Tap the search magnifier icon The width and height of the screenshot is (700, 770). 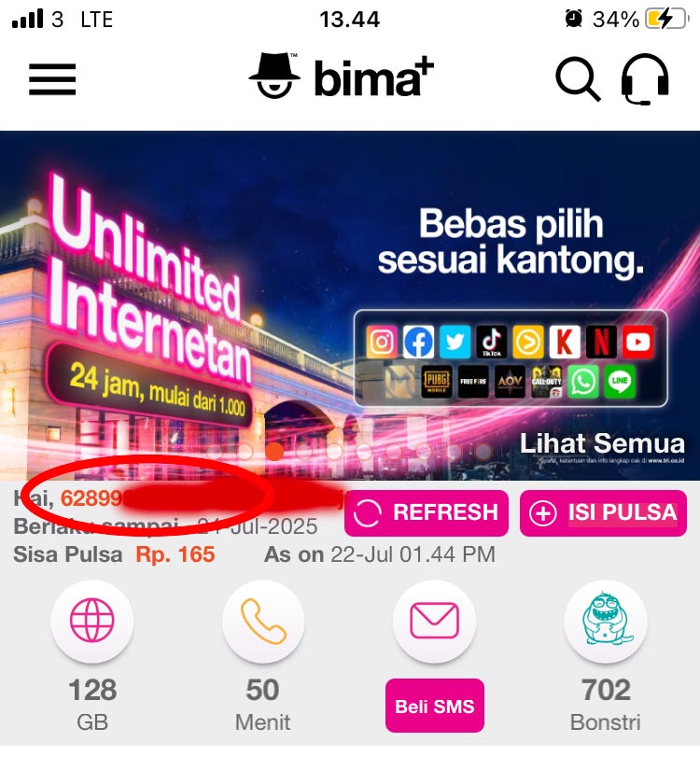[578, 78]
